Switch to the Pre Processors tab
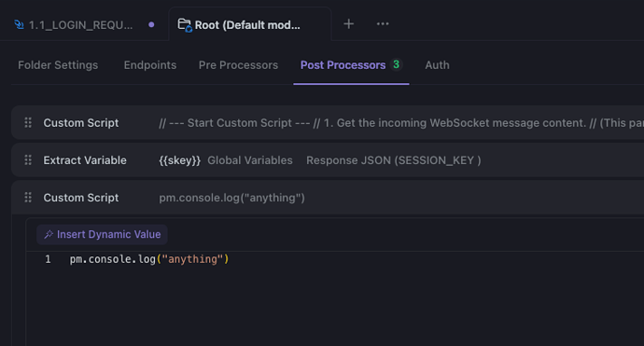644x346 pixels. tap(238, 65)
